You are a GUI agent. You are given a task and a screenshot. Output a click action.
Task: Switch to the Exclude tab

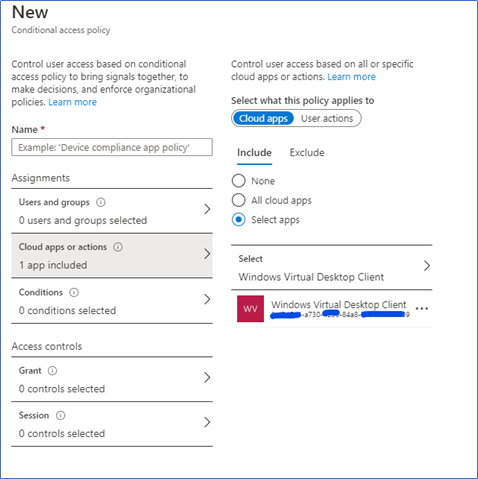307,153
